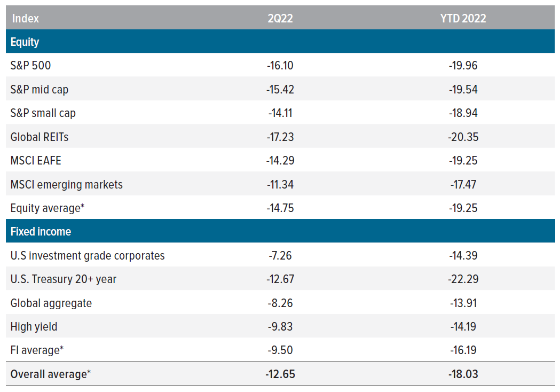The image size is (560, 392).
Task: Select the value -15.42
Action: (280, 89)
